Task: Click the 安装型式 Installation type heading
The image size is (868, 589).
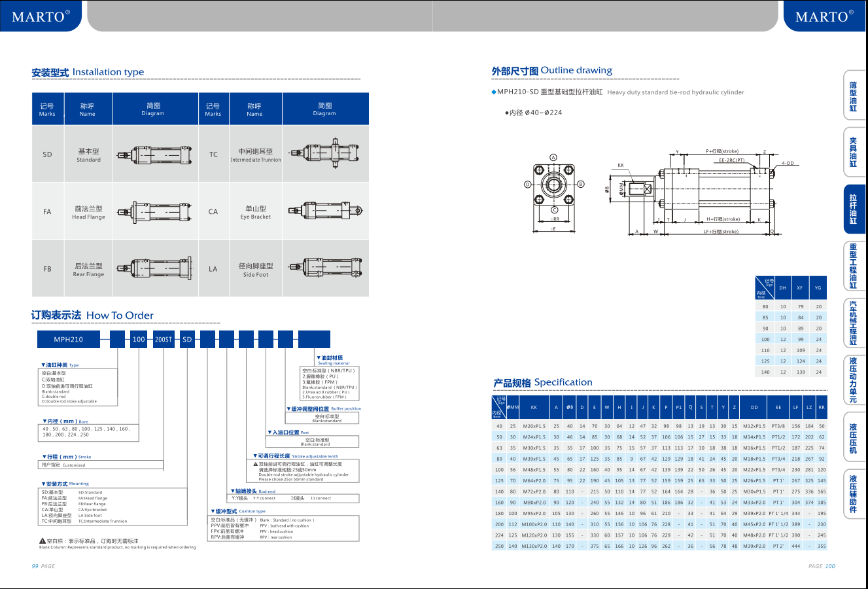Action: click(x=88, y=72)
